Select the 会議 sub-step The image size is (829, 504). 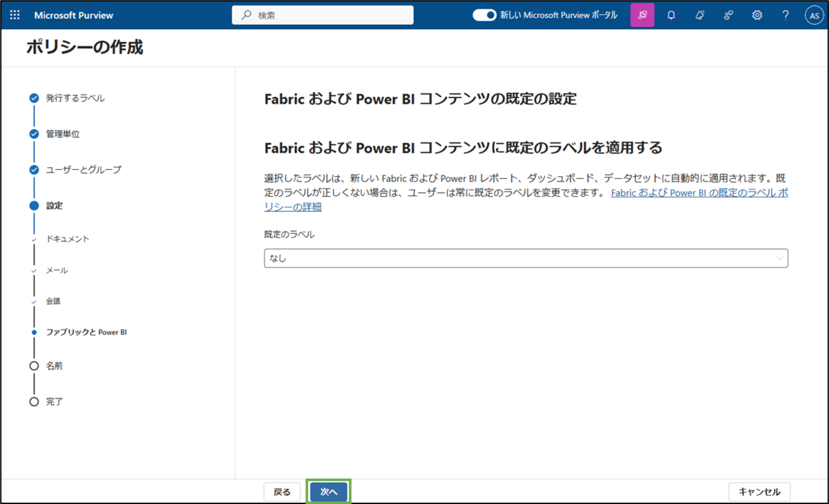point(54,301)
